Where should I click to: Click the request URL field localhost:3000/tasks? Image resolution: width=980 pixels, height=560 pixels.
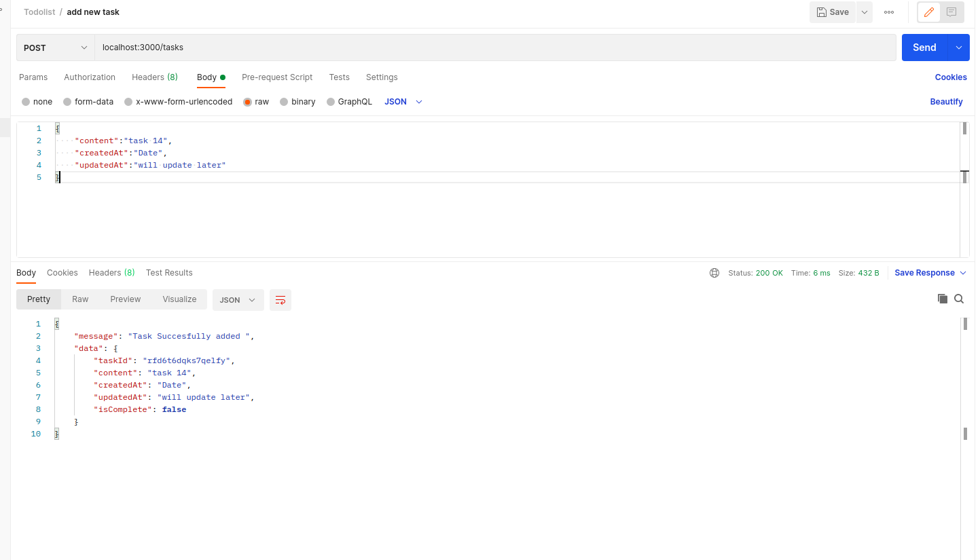pos(495,48)
